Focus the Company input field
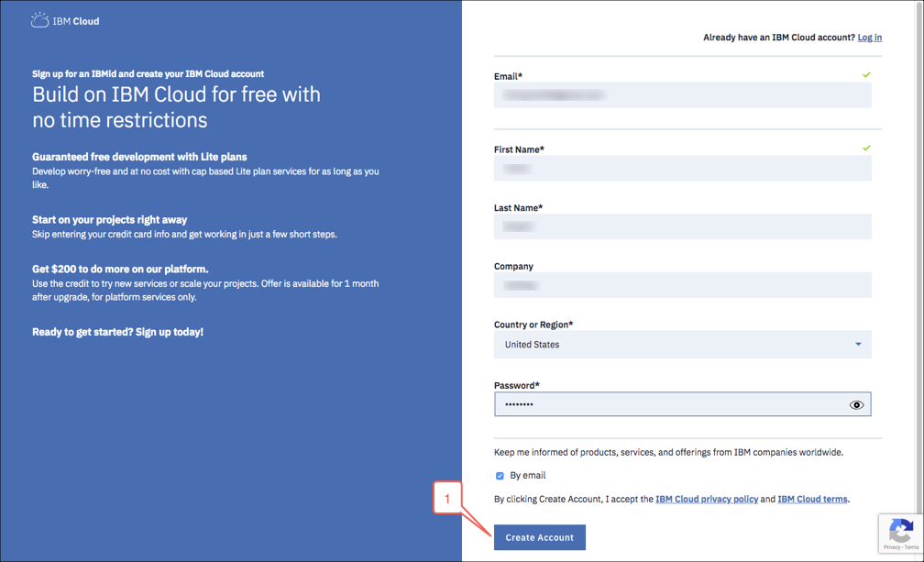924x562 pixels. tap(682, 285)
